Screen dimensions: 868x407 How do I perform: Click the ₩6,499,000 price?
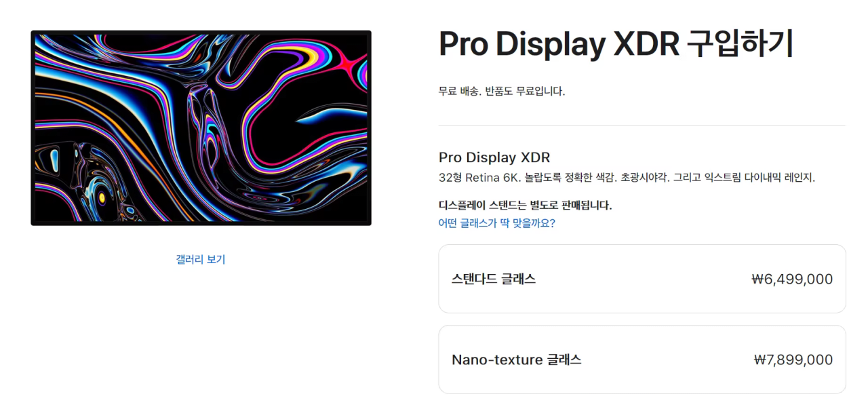point(792,279)
